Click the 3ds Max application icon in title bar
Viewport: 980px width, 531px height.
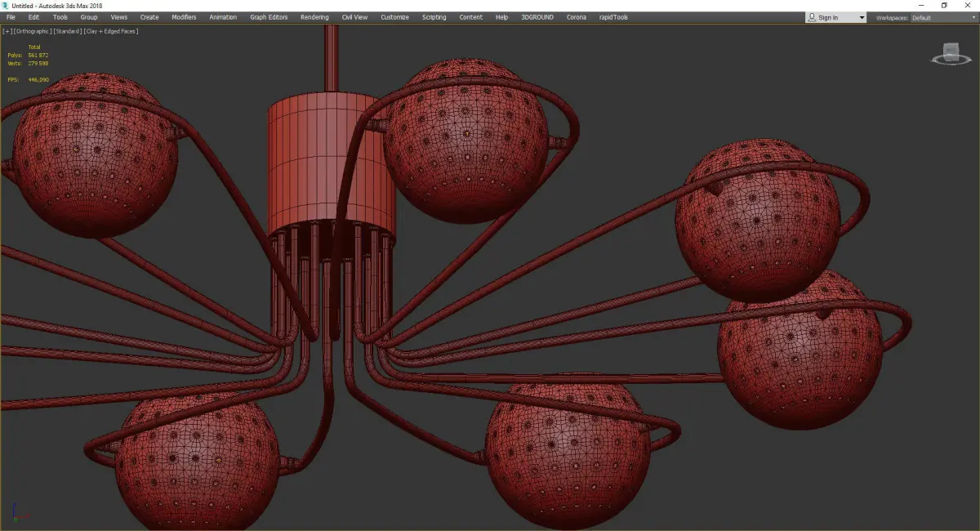point(6,6)
